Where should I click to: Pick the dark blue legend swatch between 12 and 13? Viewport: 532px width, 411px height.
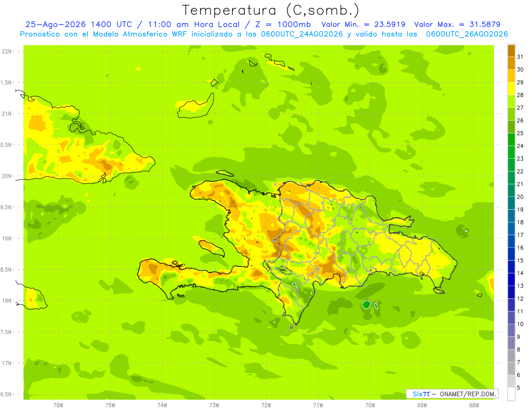(x=511, y=292)
